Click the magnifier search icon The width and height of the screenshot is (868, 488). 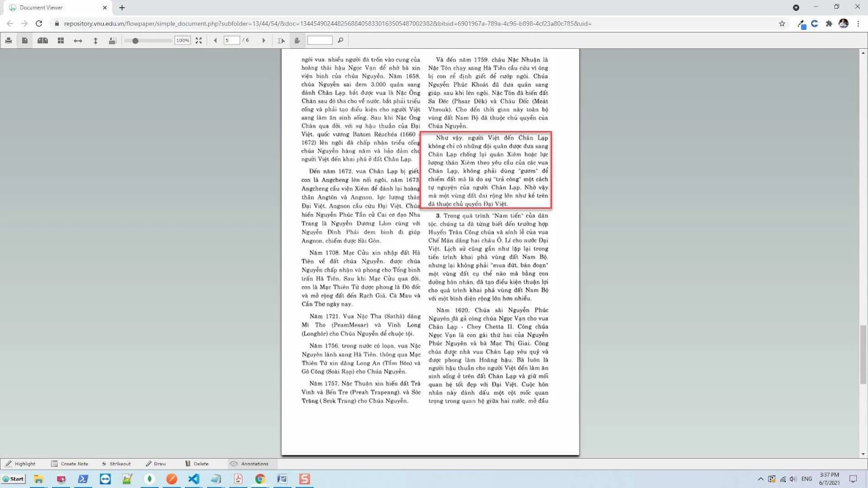[341, 41]
